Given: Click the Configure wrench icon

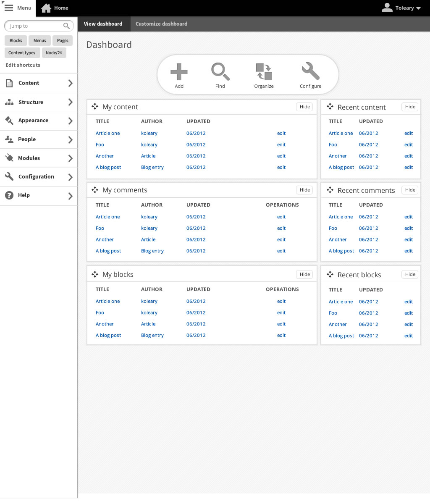Looking at the screenshot, I should 310,72.
